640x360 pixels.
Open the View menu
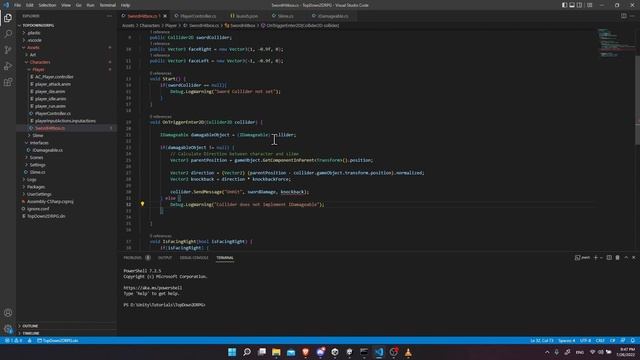point(66,5)
